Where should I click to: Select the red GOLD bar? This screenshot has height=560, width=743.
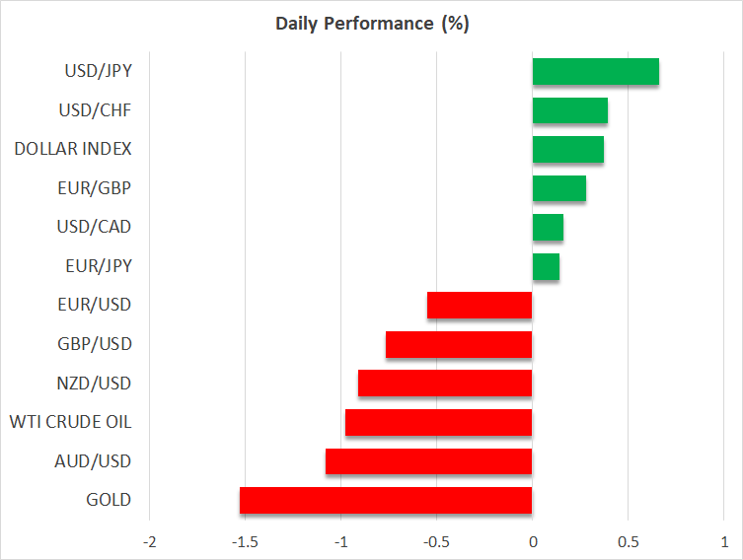(386, 500)
